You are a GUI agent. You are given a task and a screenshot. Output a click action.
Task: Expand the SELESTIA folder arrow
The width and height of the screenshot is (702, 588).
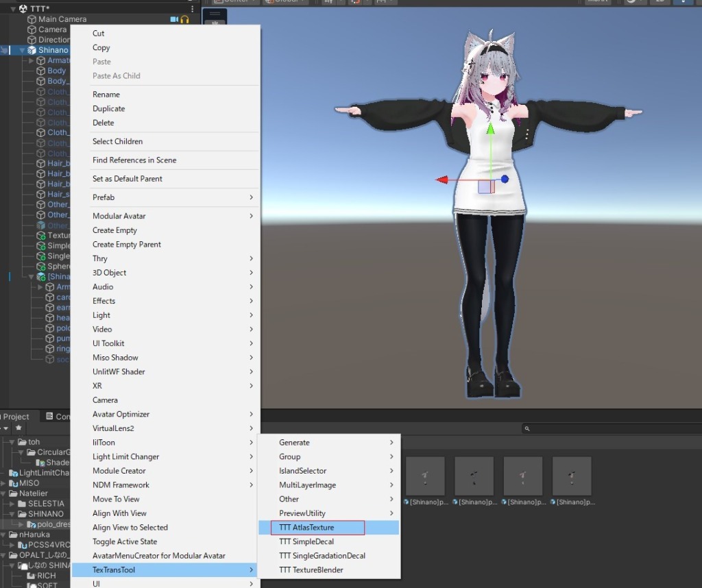point(12,504)
